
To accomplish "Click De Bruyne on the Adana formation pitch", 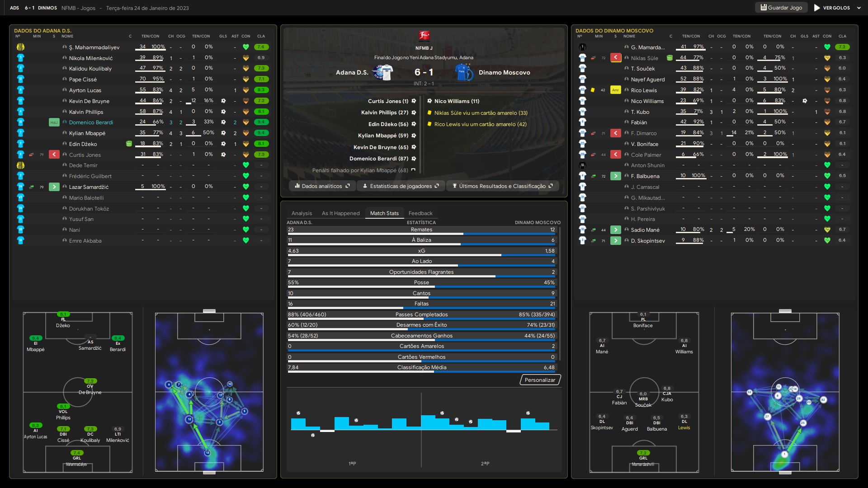I will point(90,387).
